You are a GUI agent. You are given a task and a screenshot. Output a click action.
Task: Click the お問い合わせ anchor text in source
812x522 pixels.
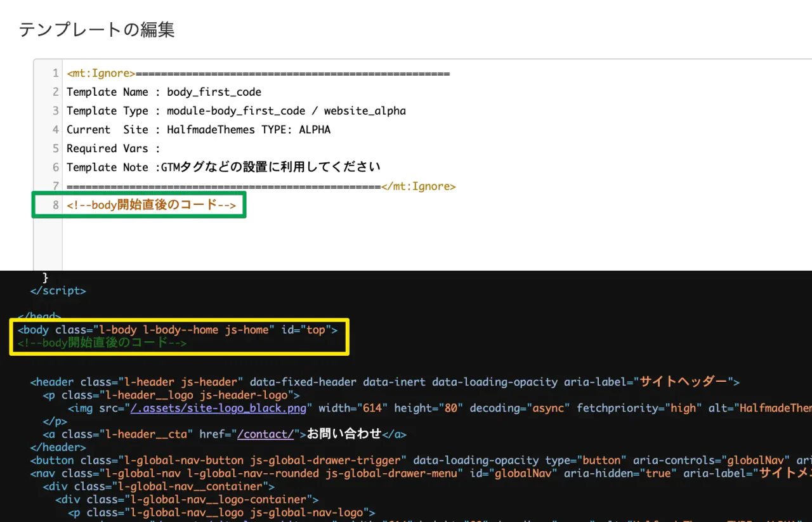[344, 434]
